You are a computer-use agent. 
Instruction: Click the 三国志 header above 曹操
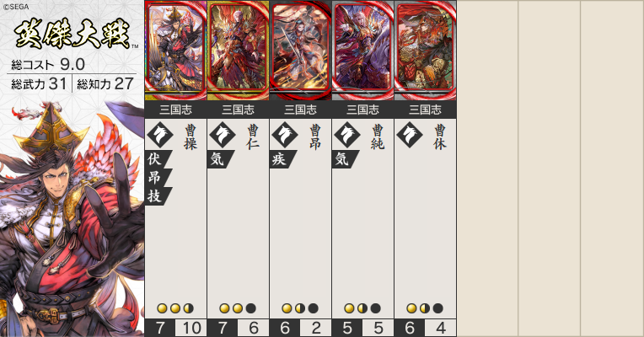click(x=176, y=110)
